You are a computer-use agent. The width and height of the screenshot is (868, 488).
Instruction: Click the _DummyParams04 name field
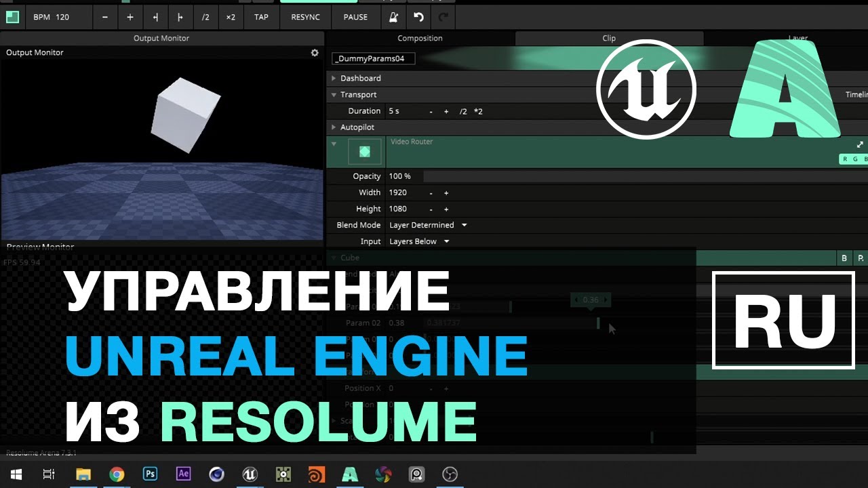click(x=373, y=58)
